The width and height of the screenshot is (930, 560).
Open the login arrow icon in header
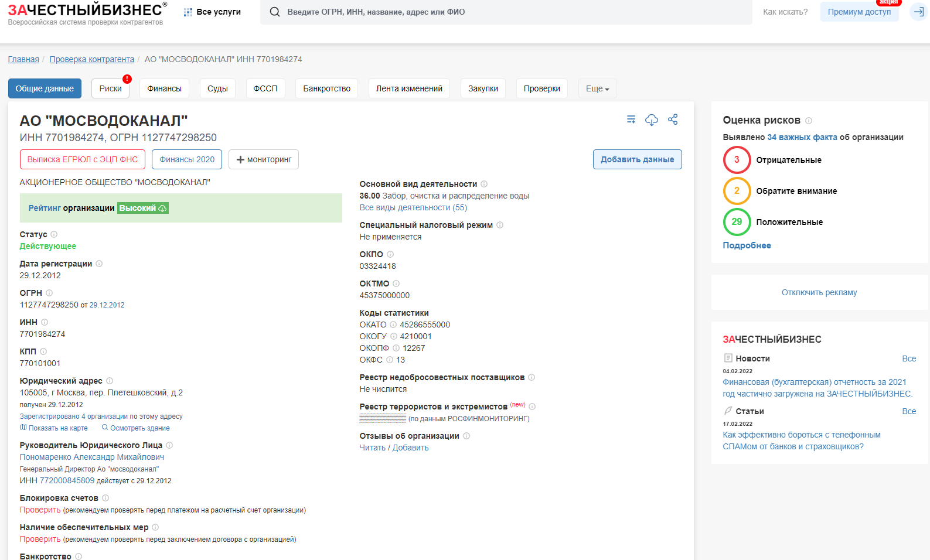click(x=919, y=12)
